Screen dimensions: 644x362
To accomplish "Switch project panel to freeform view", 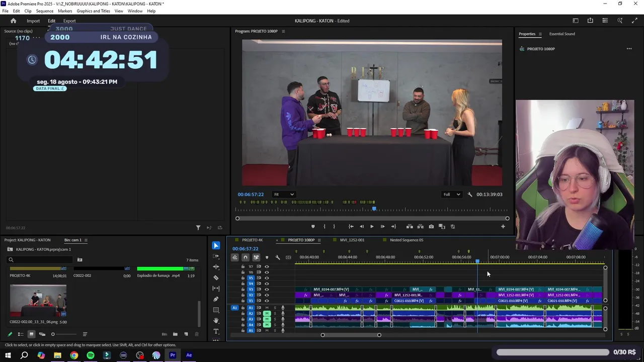I will tap(42, 334).
